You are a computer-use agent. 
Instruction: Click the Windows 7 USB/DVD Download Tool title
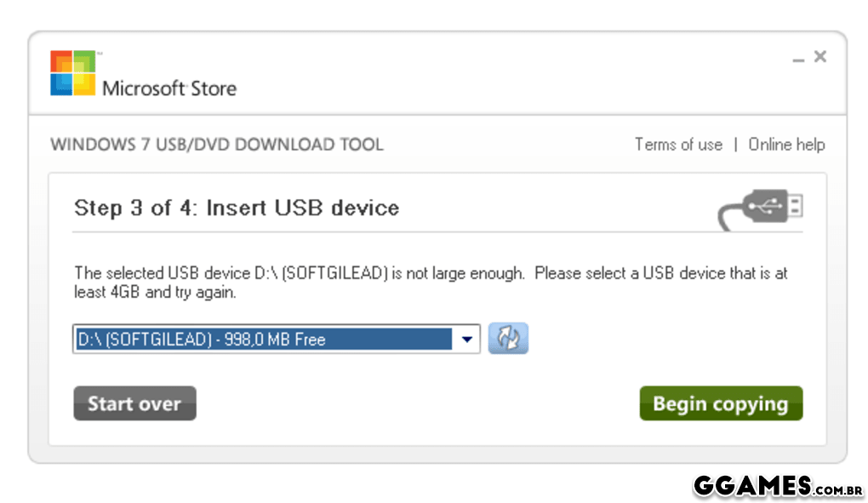(217, 145)
